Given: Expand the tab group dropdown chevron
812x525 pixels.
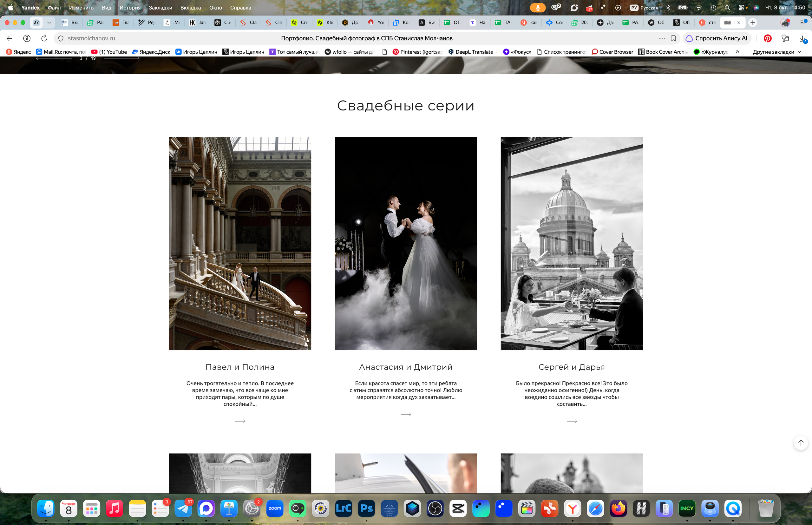Looking at the screenshot, I should (x=49, y=23).
